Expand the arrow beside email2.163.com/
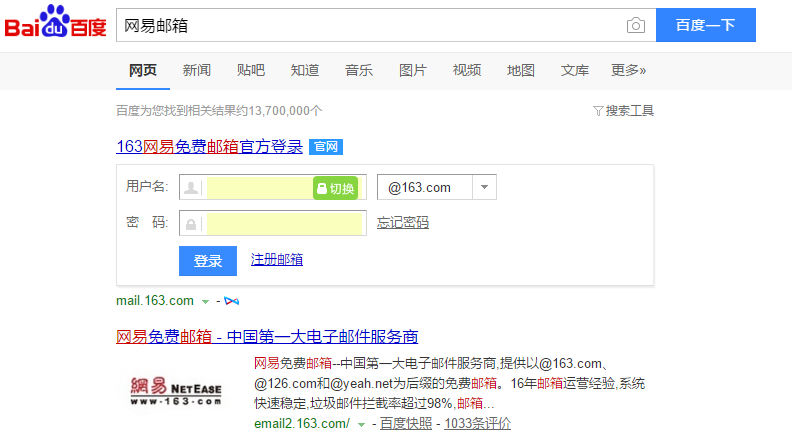The image size is (792, 442). point(361,425)
